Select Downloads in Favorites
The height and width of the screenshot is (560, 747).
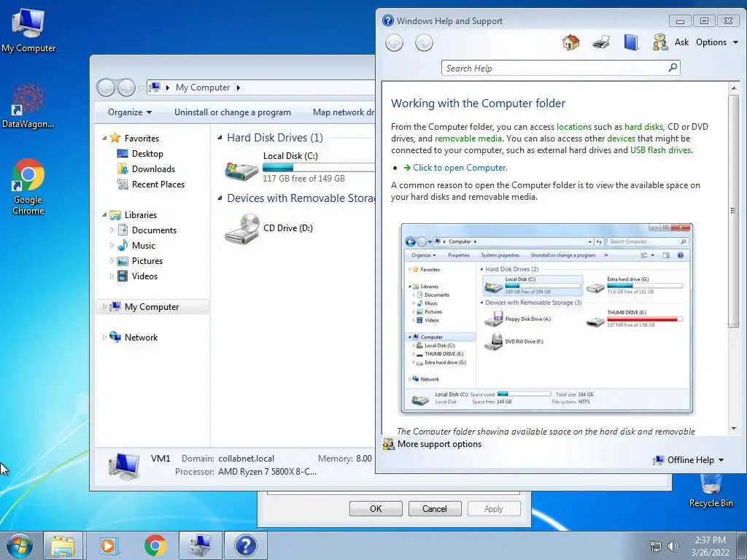(x=153, y=169)
